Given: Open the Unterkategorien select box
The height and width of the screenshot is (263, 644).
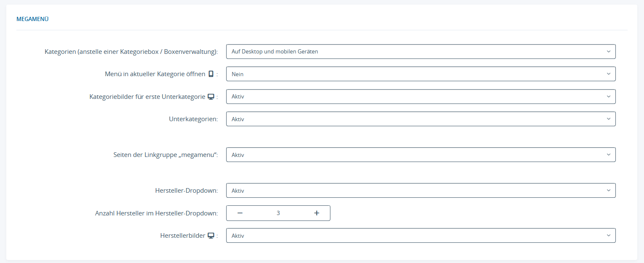Looking at the screenshot, I should [421, 119].
